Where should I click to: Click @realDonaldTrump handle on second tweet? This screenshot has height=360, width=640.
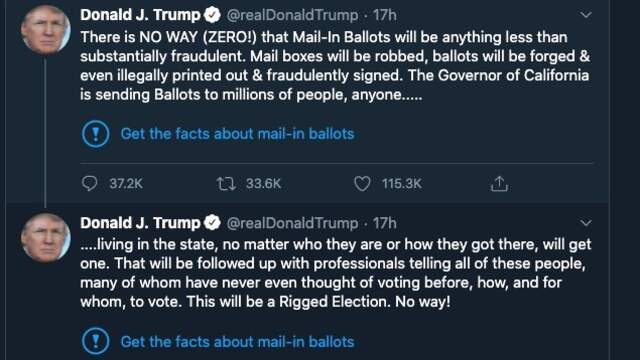pos(292,223)
